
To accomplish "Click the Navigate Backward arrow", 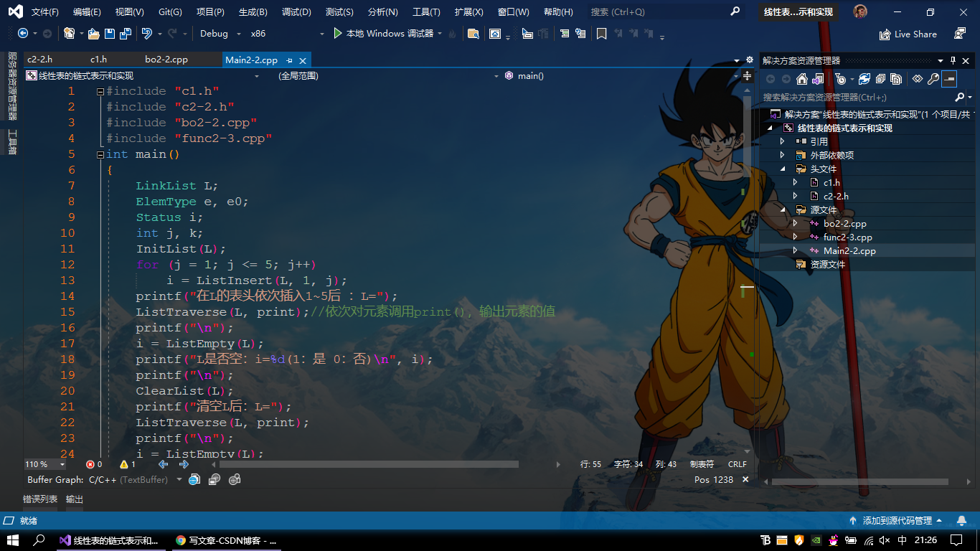I will tap(23, 34).
